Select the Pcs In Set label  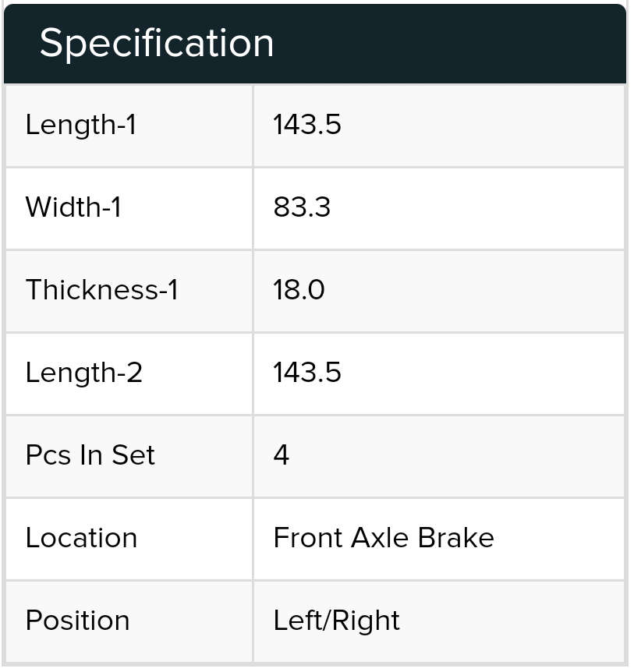(x=90, y=455)
